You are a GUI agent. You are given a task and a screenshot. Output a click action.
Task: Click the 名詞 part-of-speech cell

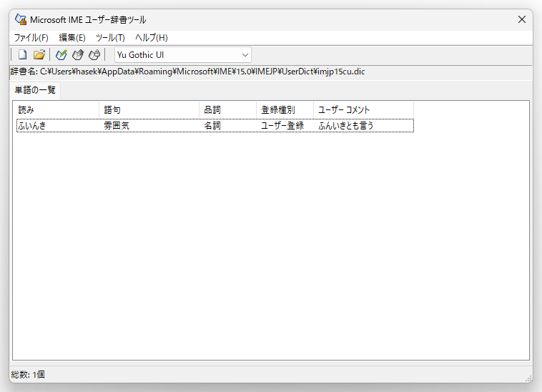212,125
